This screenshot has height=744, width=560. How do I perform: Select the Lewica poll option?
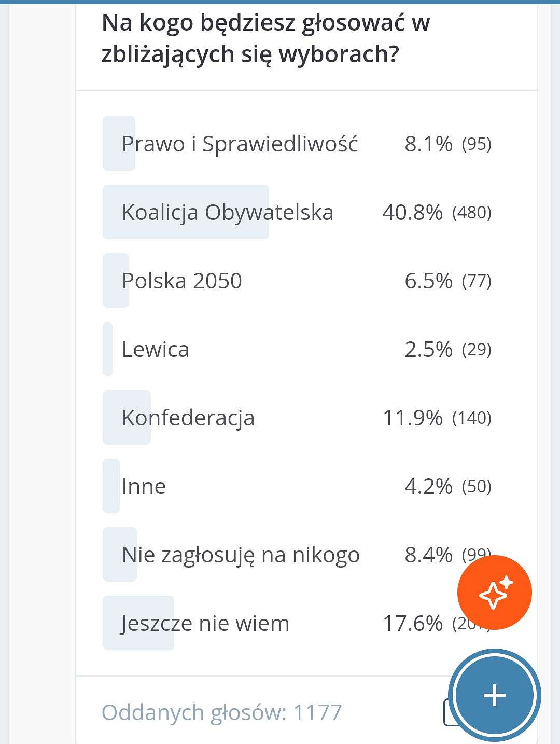pyautogui.click(x=297, y=349)
